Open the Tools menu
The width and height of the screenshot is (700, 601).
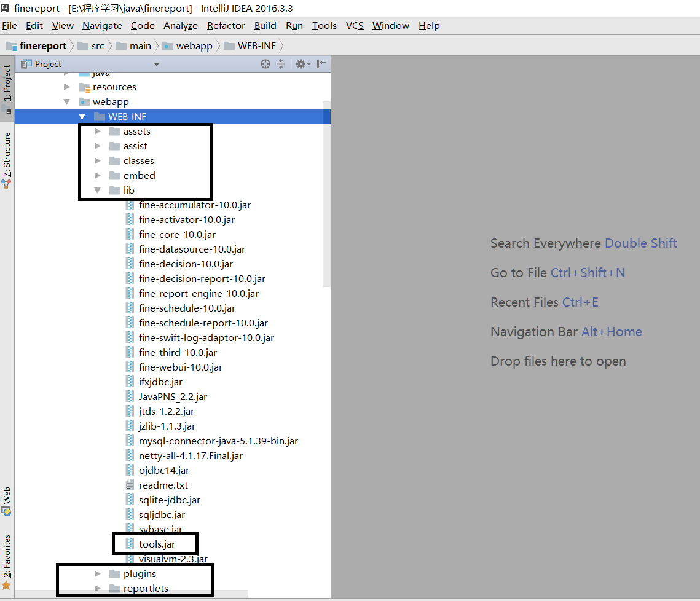(324, 25)
